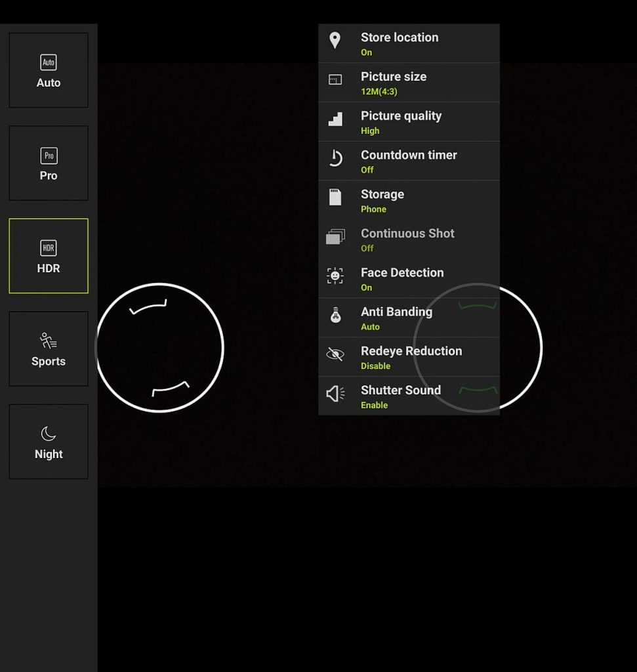Open Picture size 12M(4:3) options
Viewport: 637px width, 672px height.
(409, 83)
